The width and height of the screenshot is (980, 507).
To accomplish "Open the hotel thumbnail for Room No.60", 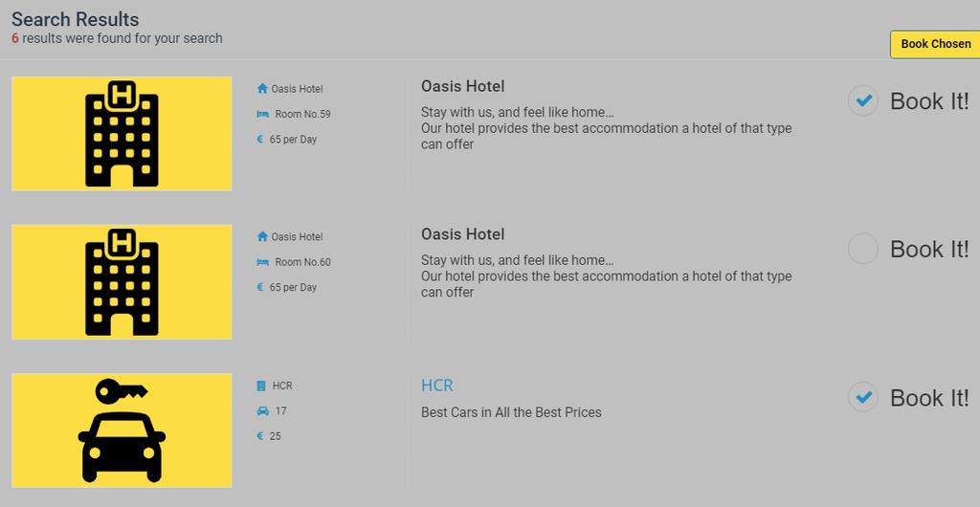I will (x=122, y=281).
